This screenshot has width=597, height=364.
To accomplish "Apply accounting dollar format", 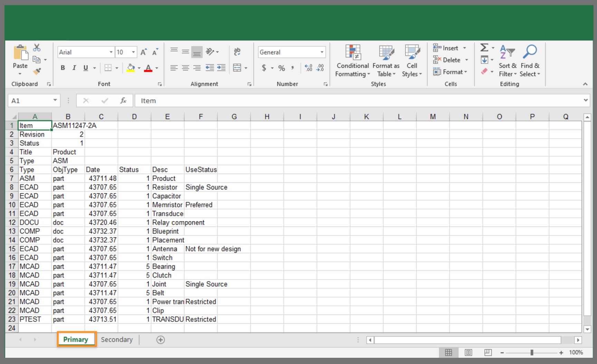I will click(264, 68).
